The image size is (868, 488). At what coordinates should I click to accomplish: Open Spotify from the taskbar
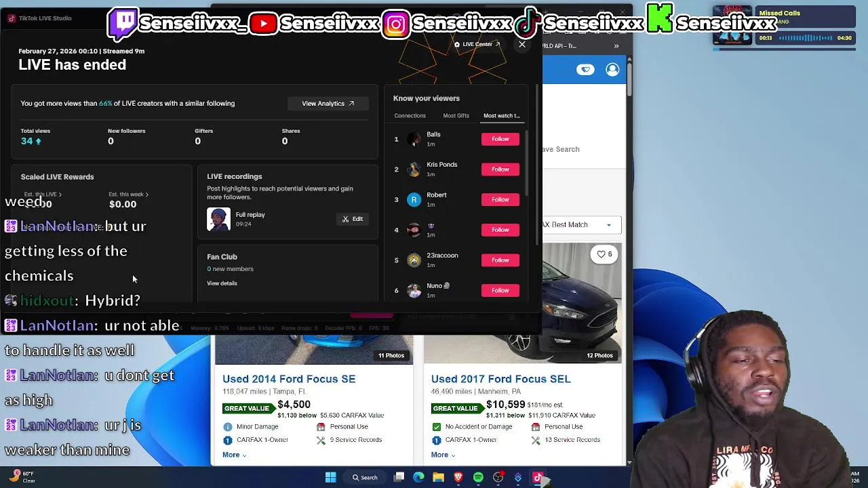478,478
